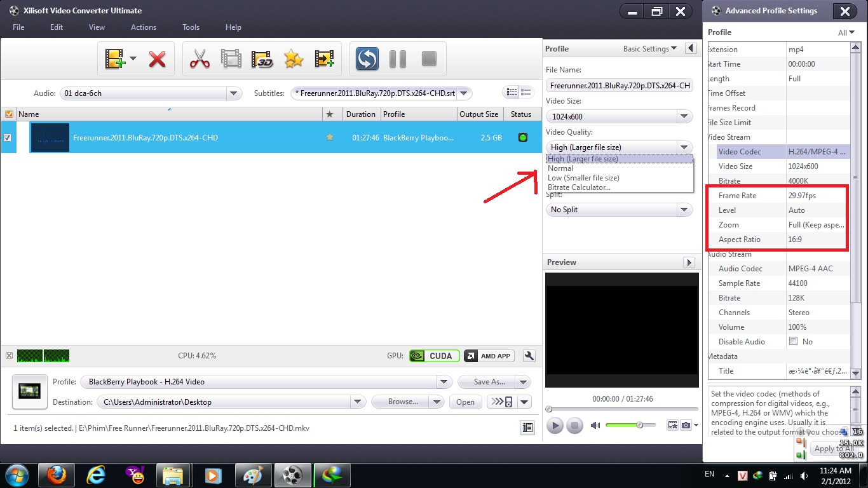This screenshot has width=868, height=488.
Task: Start conversion with the blue Convert button
Action: coord(367,59)
